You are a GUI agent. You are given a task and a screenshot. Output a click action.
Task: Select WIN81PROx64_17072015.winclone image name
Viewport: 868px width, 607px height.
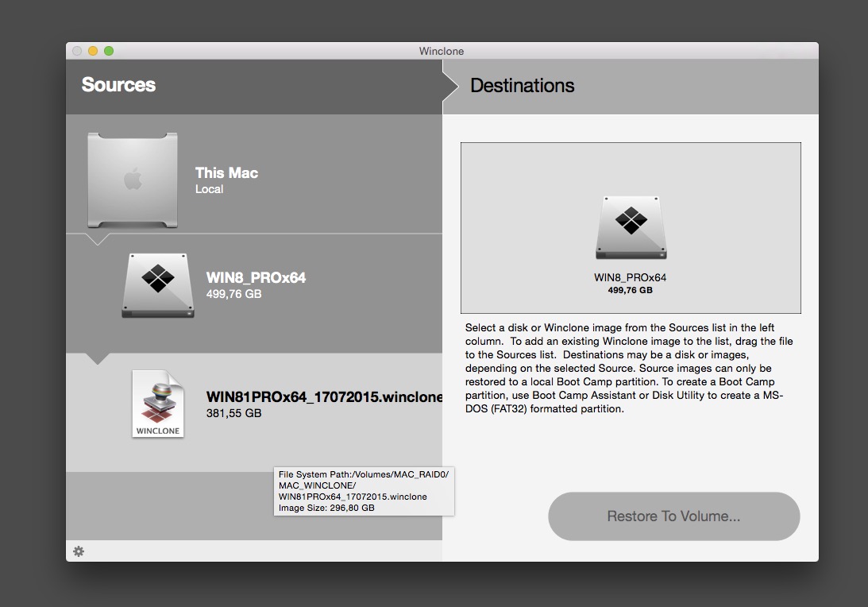(x=324, y=396)
